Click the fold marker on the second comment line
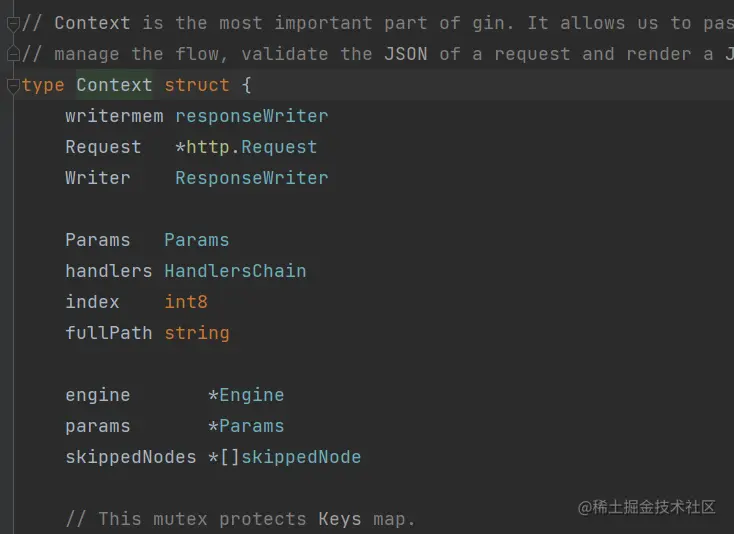The height and width of the screenshot is (534, 734). (13, 54)
